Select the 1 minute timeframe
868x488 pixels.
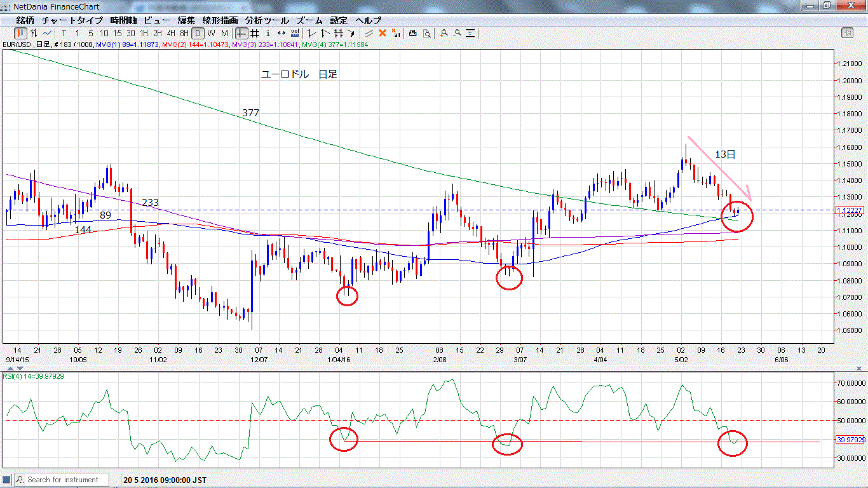[x=78, y=33]
